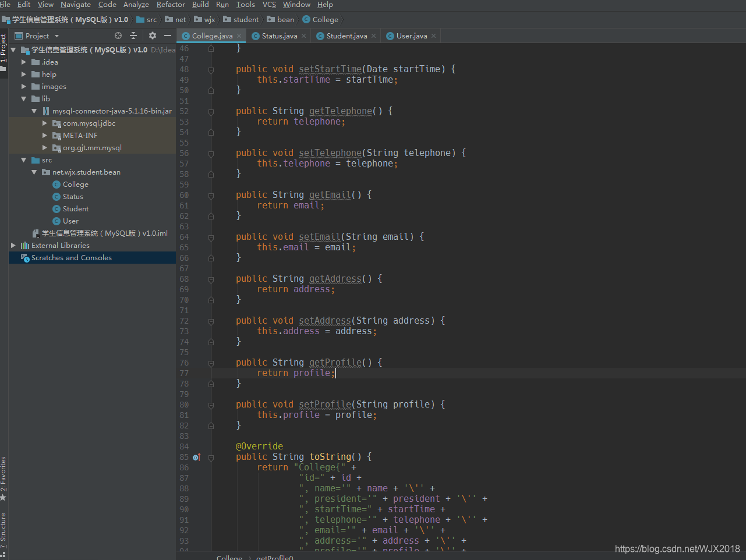Click the override gutter icon at line 85
The height and width of the screenshot is (560, 746).
point(196,457)
